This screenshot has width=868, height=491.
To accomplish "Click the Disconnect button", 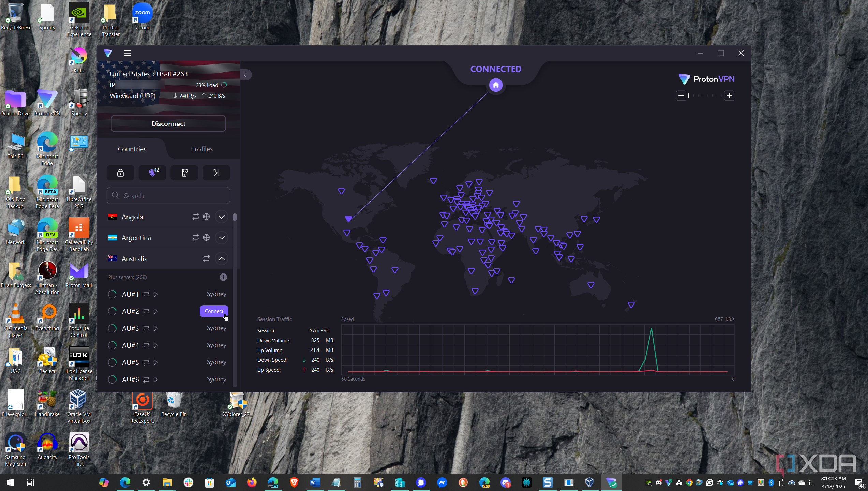I will click(168, 123).
